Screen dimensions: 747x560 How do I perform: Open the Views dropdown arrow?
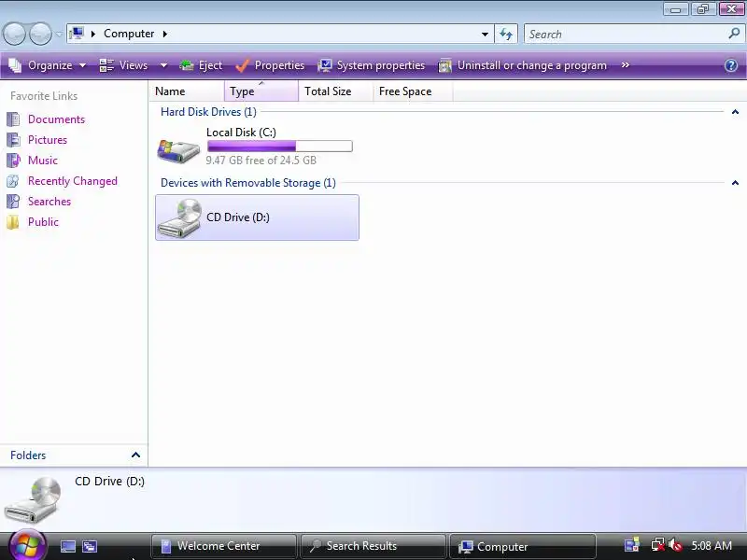(x=163, y=65)
